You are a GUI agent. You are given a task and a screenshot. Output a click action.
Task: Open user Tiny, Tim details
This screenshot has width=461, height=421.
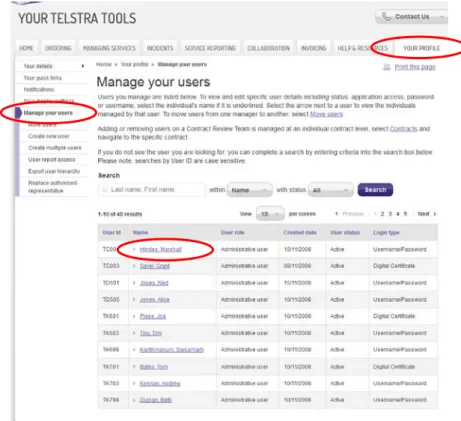coord(150,333)
